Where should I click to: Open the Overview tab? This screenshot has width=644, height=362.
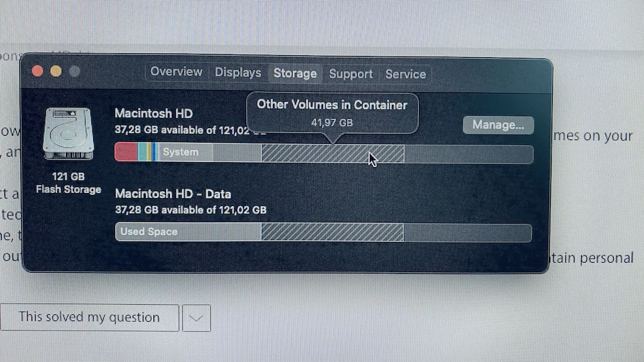coord(176,72)
